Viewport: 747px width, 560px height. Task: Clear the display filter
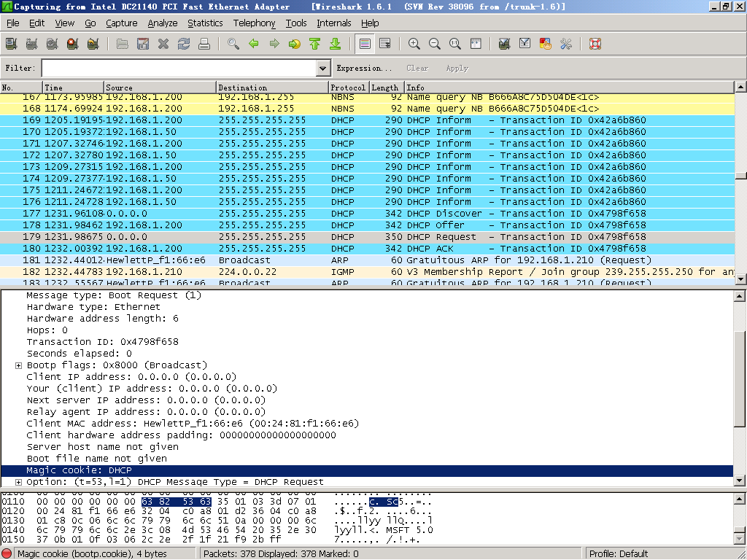(417, 68)
